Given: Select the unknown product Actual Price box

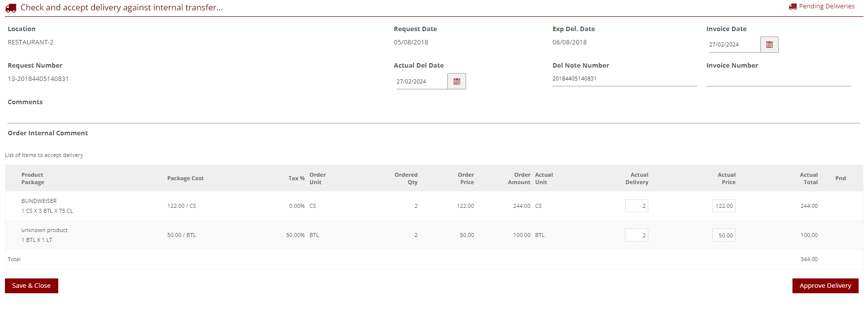Looking at the screenshot, I should pyautogui.click(x=724, y=235).
